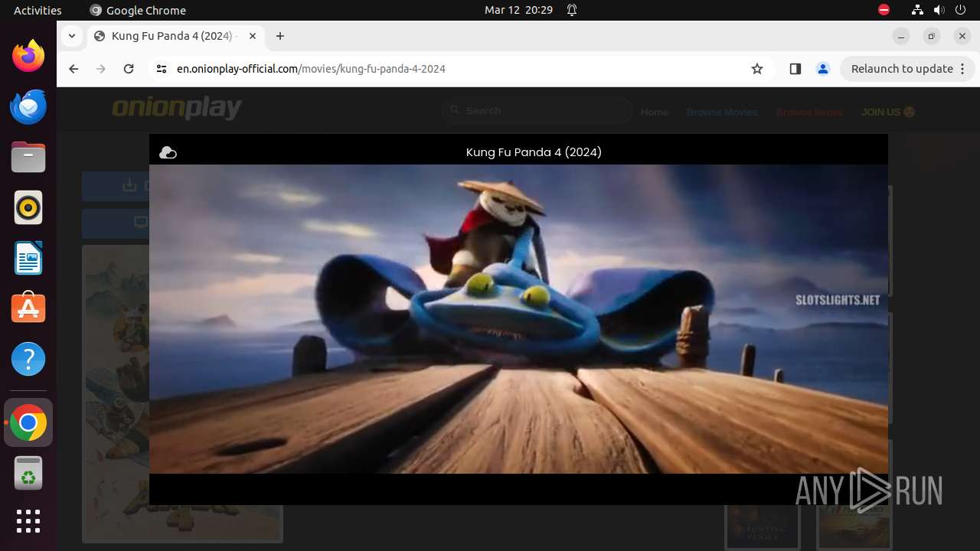Open the Activities overview
This screenshot has width=980, height=551.
click(38, 10)
